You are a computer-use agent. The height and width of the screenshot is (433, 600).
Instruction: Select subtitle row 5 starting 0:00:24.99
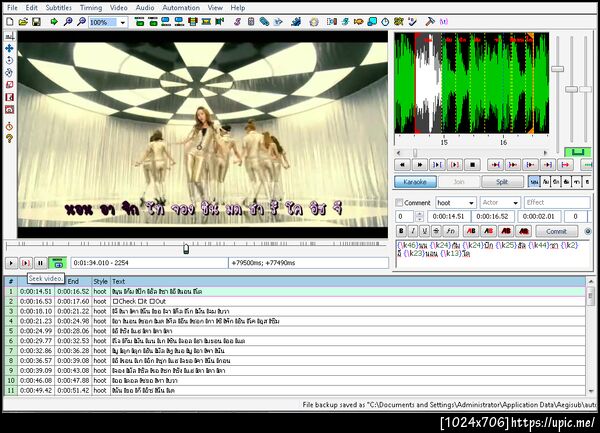pos(294,331)
